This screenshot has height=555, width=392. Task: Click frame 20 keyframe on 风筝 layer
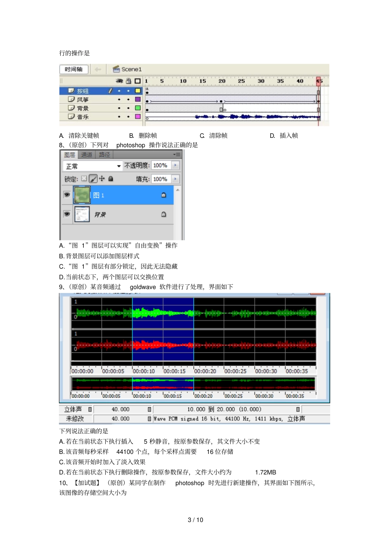pos(221,101)
